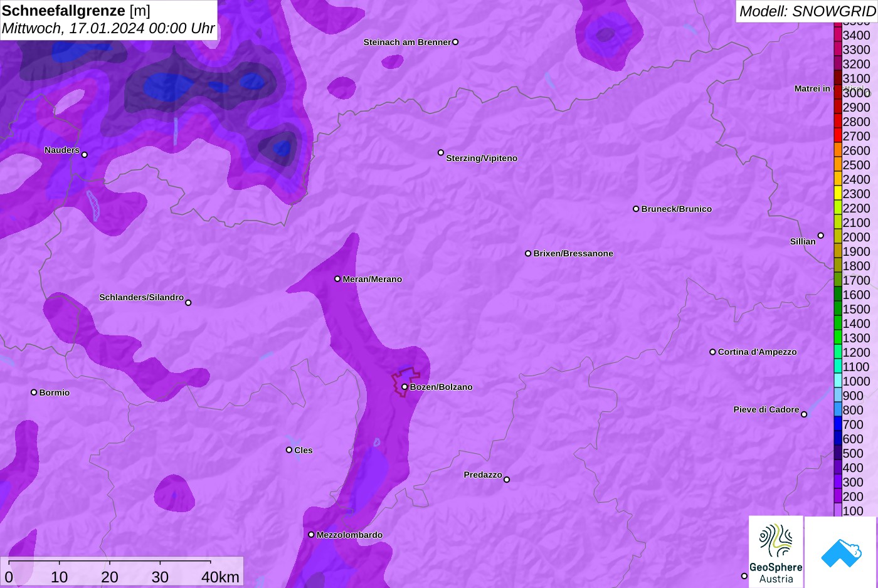Image resolution: width=878 pixels, height=588 pixels.
Task: Click the legend value '100'
Action: [853, 511]
